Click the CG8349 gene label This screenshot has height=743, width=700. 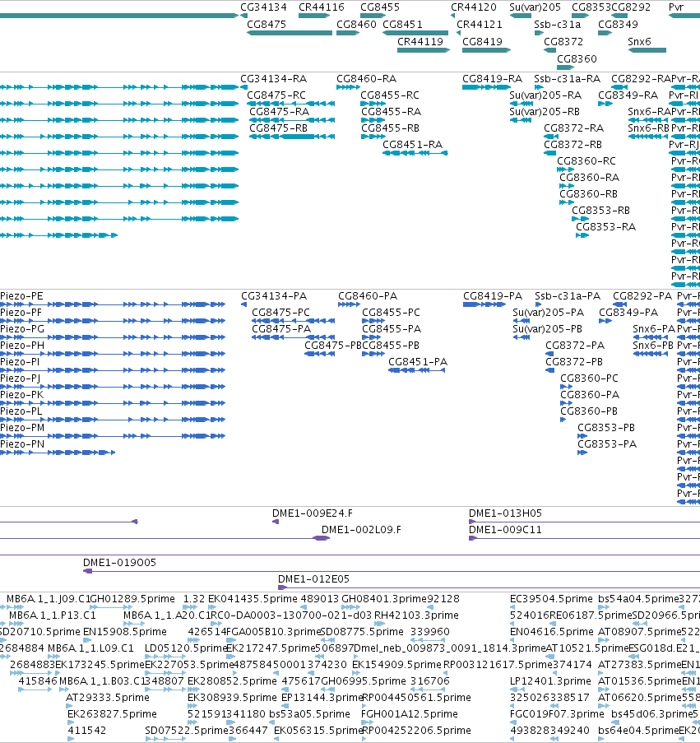(618, 24)
